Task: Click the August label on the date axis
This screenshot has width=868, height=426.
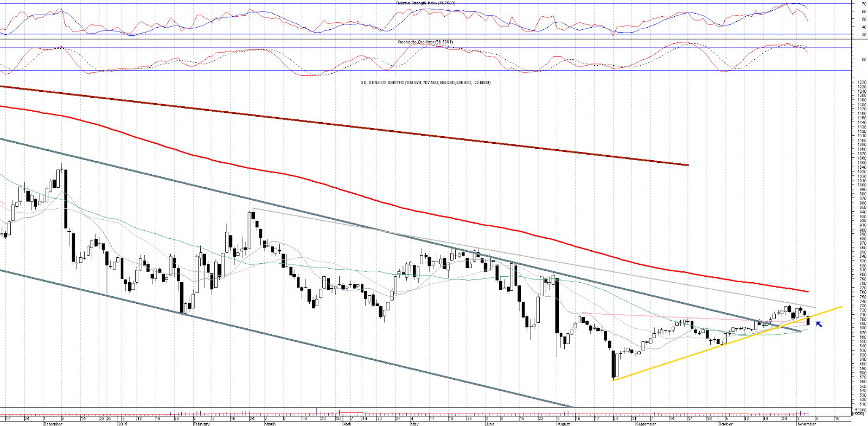Action: (x=564, y=424)
